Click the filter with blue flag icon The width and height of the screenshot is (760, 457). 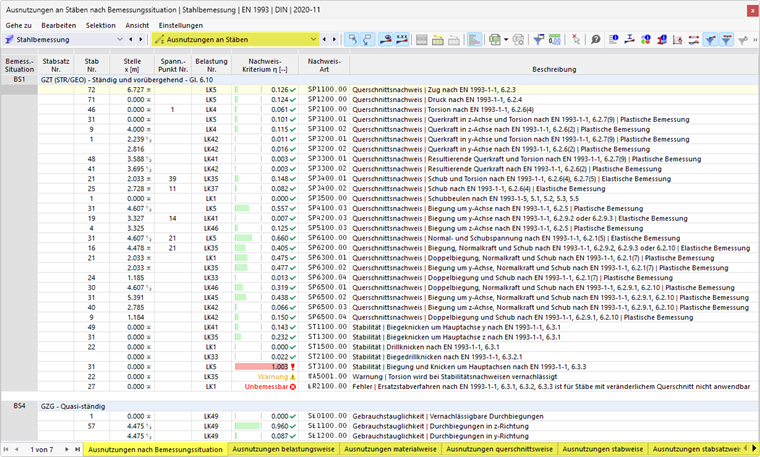pos(538,40)
